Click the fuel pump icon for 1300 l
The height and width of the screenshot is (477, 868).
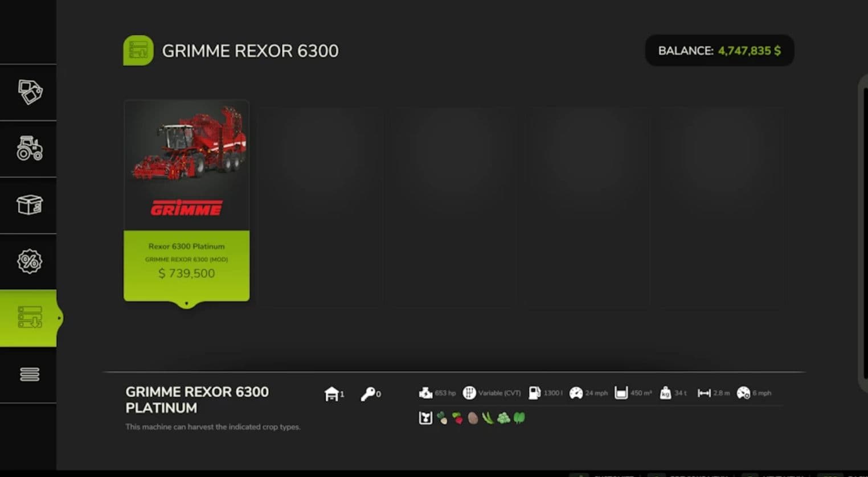coord(534,393)
